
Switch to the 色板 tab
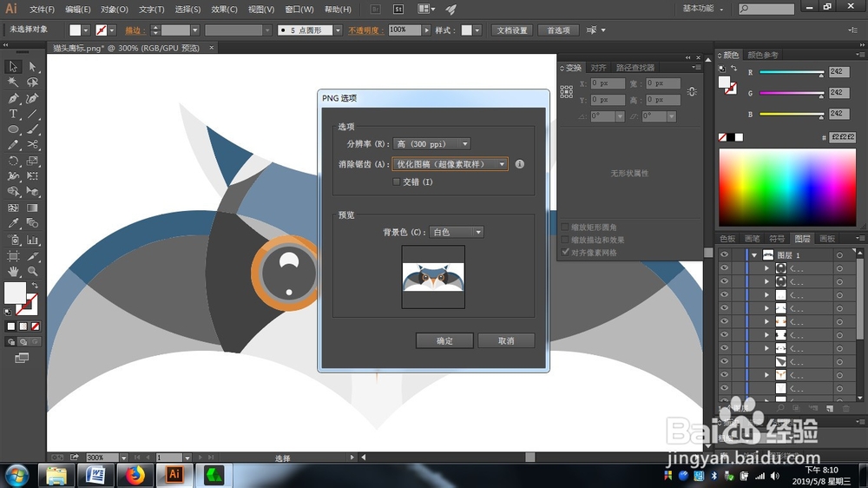[x=727, y=239]
